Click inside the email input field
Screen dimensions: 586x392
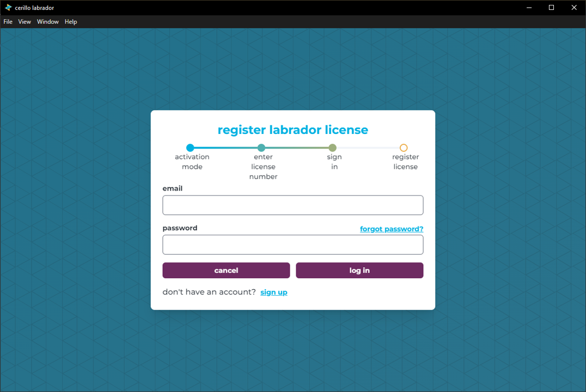tap(293, 205)
